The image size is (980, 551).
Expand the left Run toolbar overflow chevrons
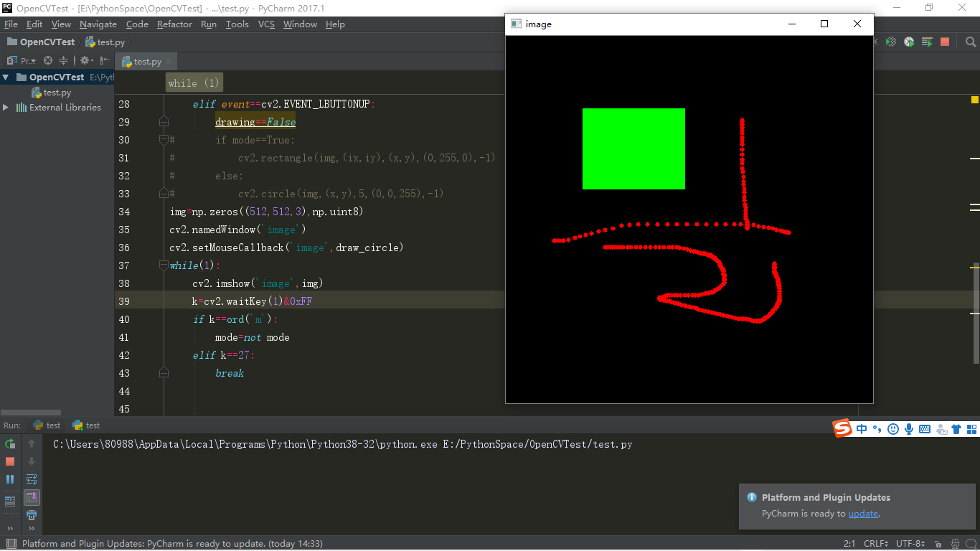(10, 528)
